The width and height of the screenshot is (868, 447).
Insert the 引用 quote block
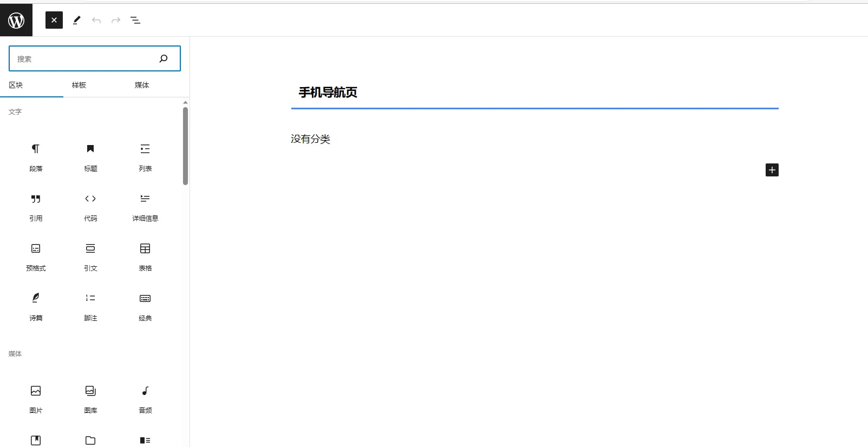coord(36,207)
